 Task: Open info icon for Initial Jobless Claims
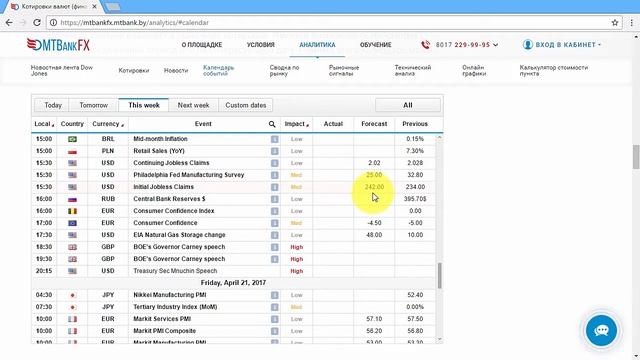[274, 187]
